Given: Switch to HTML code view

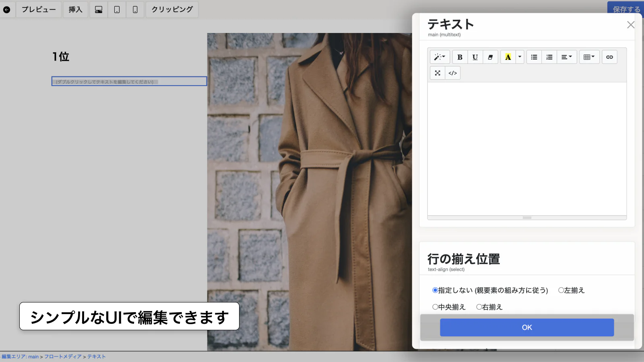Looking at the screenshot, I should tap(453, 73).
